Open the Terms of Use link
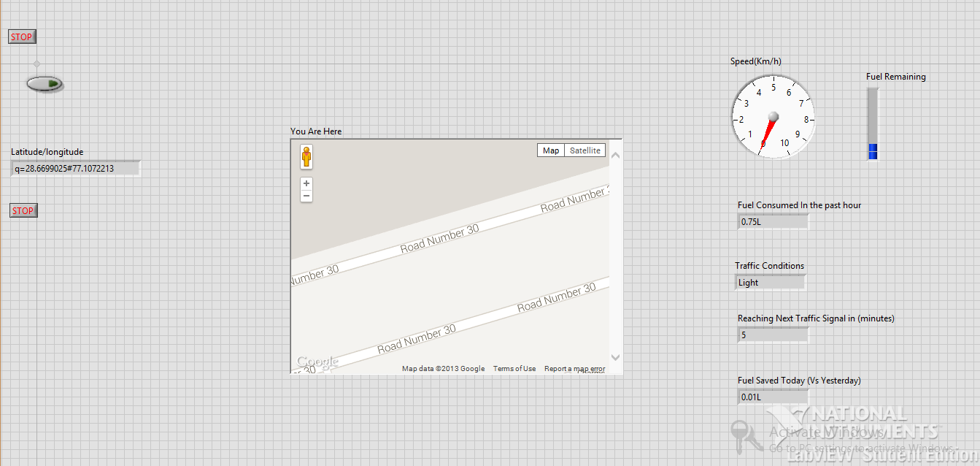This screenshot has width=980, height=466. click(514, 369)
